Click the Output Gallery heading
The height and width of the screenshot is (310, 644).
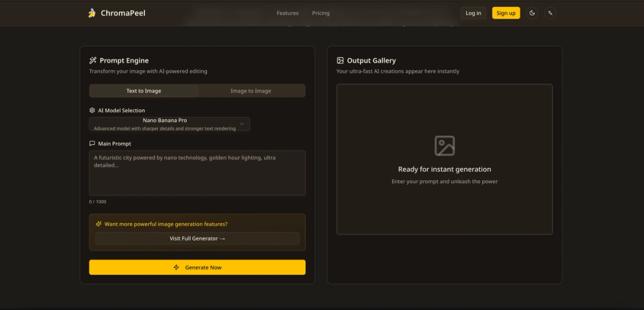(x=372, y=61)
